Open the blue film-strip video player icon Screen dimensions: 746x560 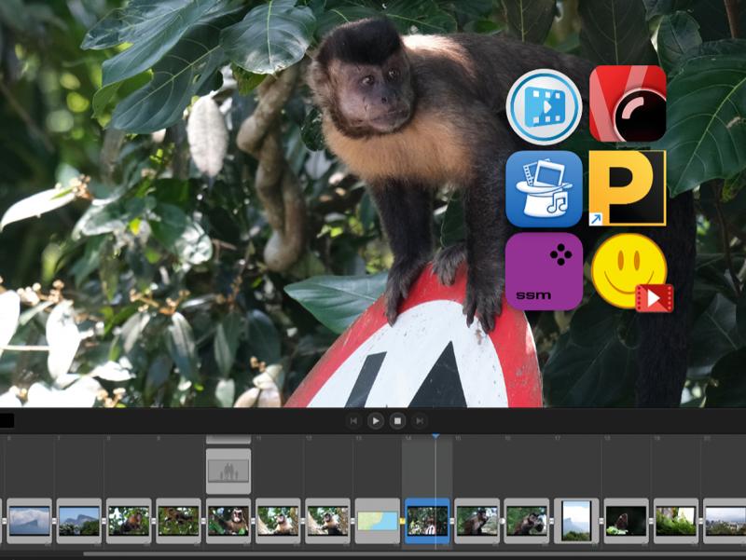pos(544,106)
